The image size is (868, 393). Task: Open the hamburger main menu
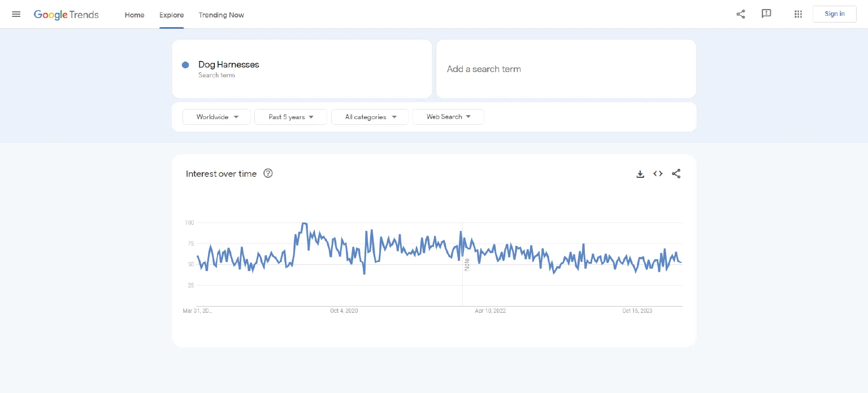(16, 14)
